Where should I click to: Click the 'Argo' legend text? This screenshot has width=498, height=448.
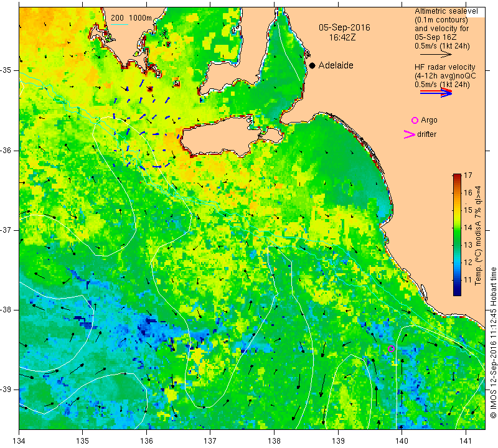point(429,120)
